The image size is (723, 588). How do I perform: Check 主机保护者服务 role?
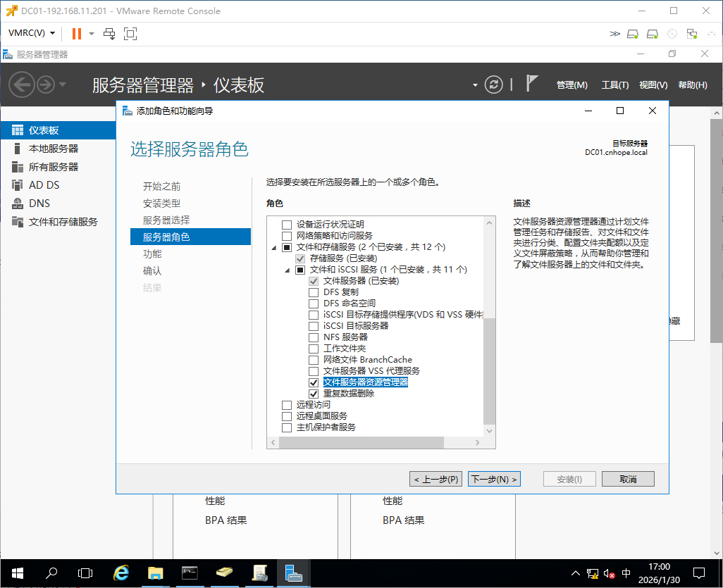click(x=287, y=427)
